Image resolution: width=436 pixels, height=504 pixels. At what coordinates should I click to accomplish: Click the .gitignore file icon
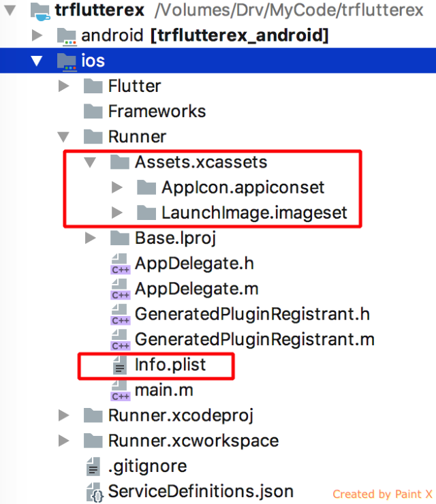(x=93, y=467)
